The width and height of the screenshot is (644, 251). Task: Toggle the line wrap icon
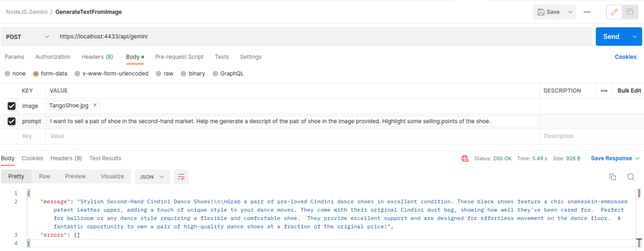(181, 177)
